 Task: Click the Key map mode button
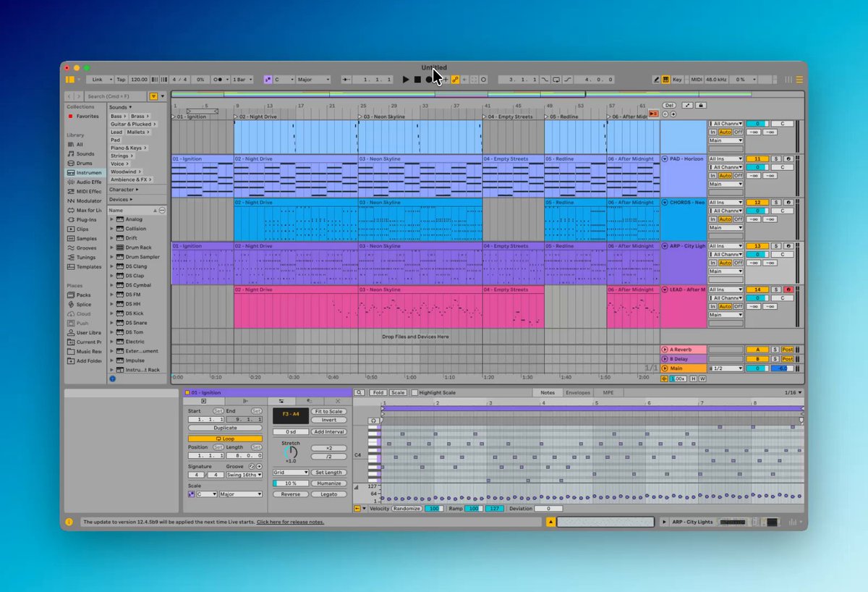click(677, 80)
